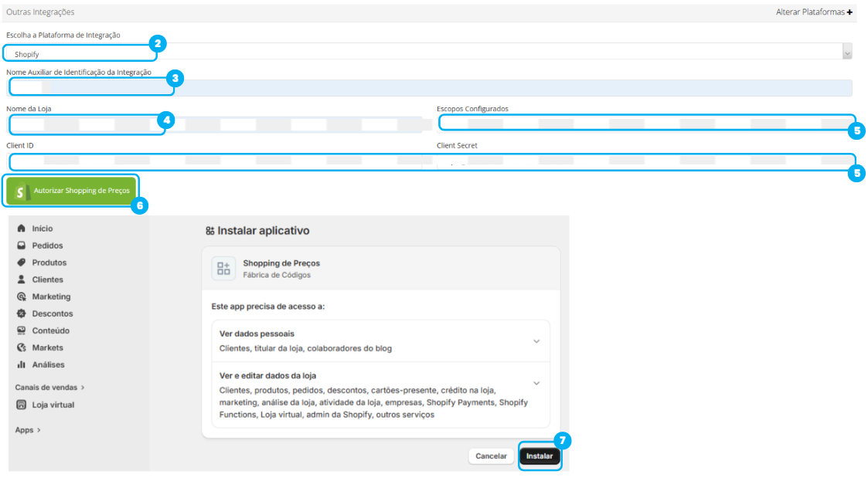The image size is (868, 478).
Task: Click the Pedidos inbox icon
Action: tap(21, 246)
